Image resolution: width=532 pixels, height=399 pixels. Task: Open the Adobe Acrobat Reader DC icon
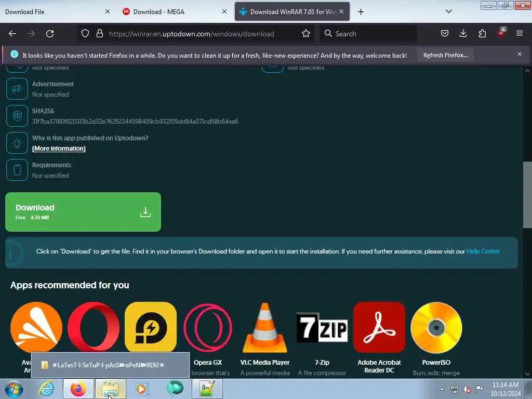(x=379, y=327)
